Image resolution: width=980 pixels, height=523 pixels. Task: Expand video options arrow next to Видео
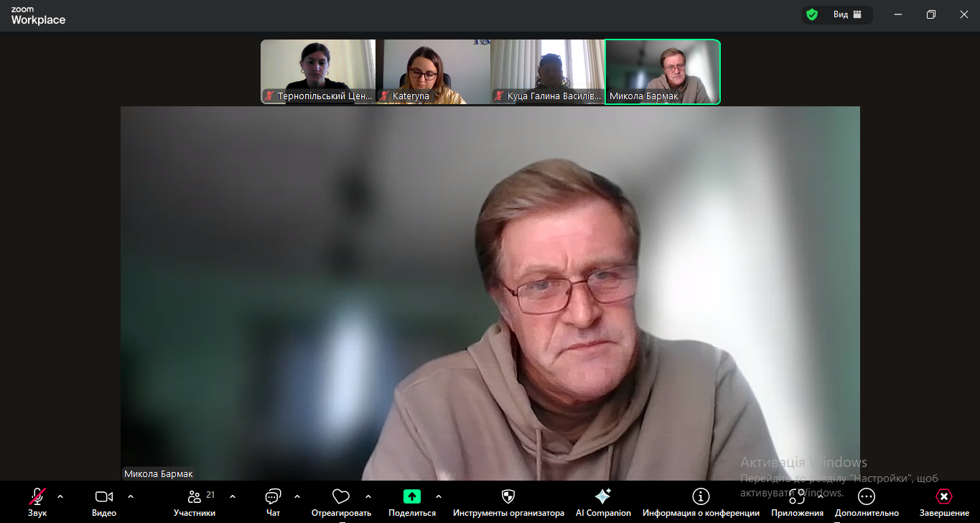[131, 496]
